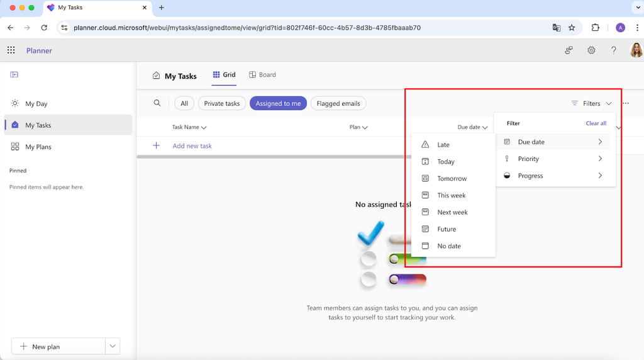The height and width of the screenshot is (360, 644).
Task: Switch to Grid view tab
Action: click(x=224, y=74)
